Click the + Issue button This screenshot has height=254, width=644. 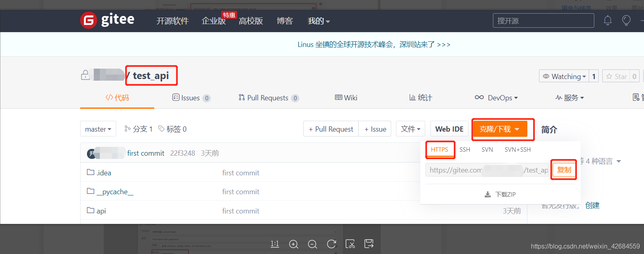tap(375, 129)
